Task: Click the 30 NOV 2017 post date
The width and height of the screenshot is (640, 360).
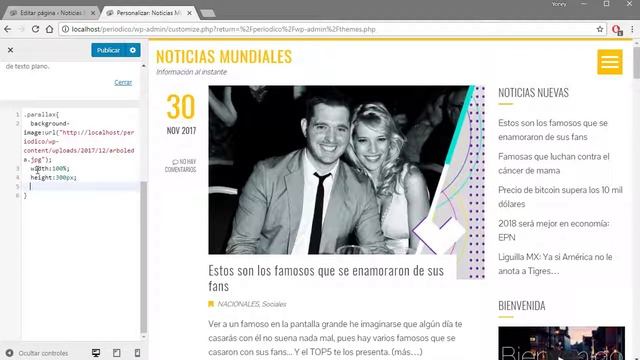Action: pyautogui.click(x=181, y=114)
